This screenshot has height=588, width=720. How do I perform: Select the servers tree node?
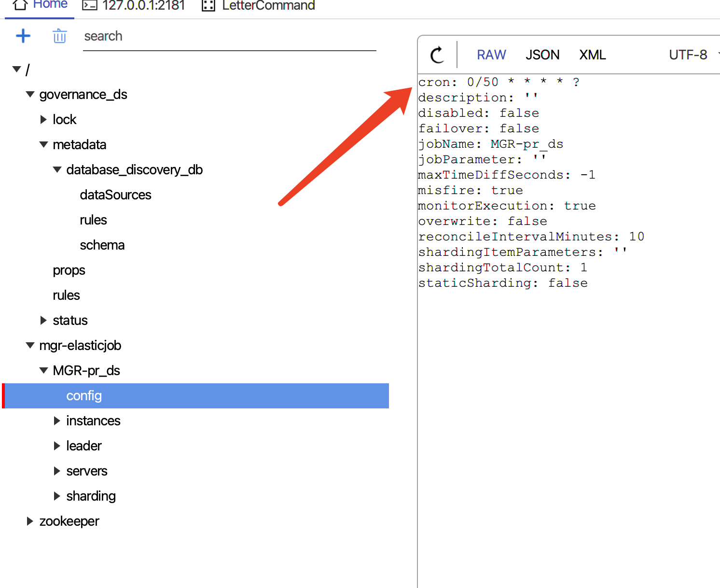(x=87, y=471)
